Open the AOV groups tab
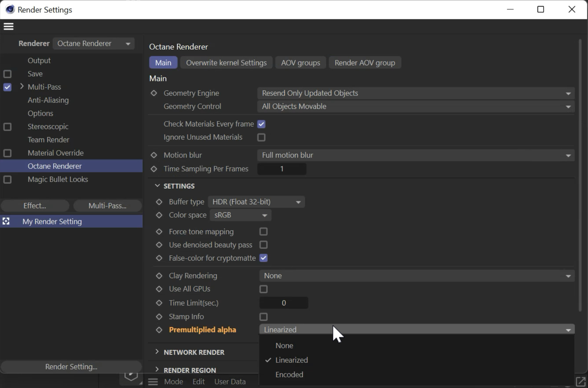This screenshot has height=388, width=588. pos(301,63)
